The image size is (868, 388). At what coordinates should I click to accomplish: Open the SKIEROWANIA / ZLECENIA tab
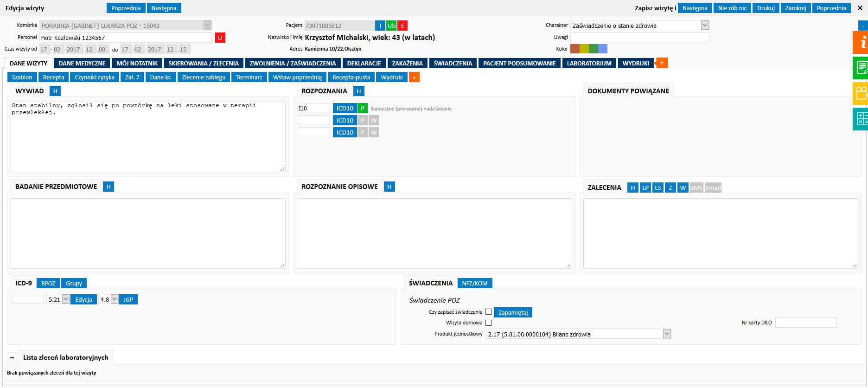click(x=204, y=63)
